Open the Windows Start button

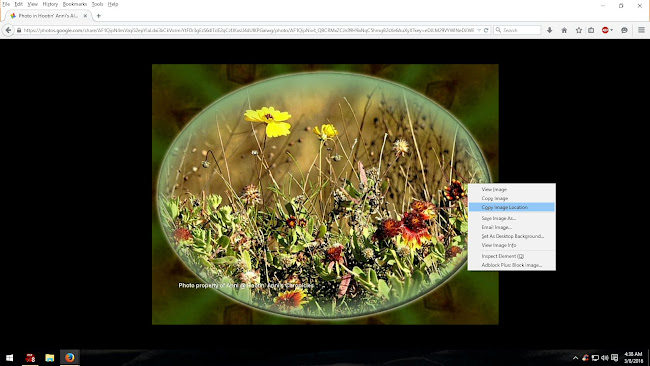pos(9,358)
